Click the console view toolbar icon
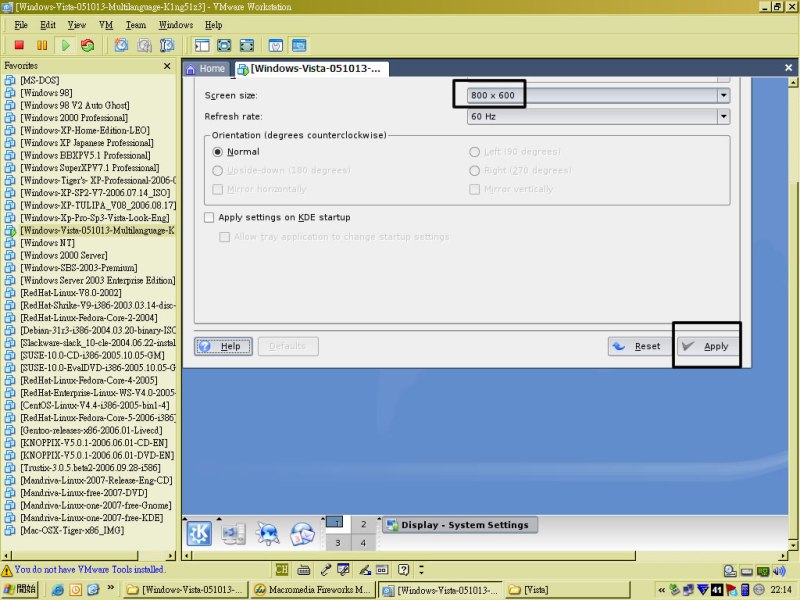 (299, 45)
